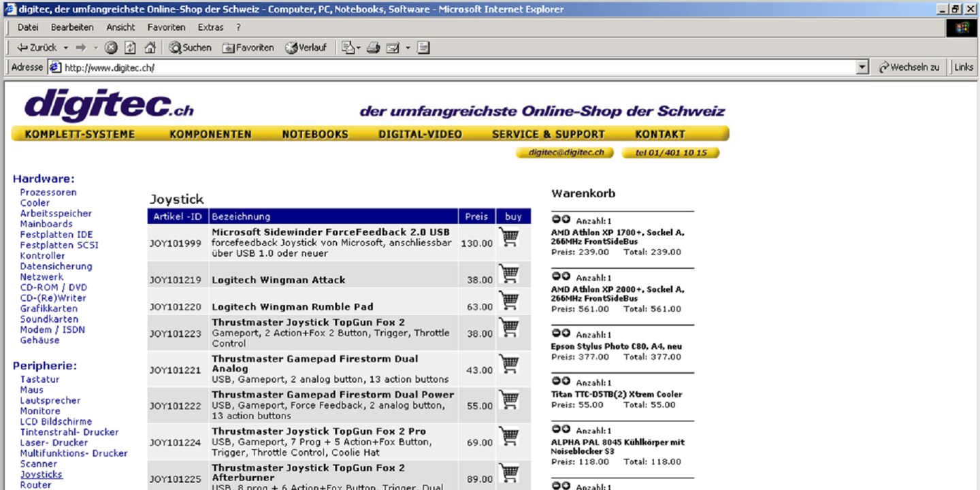The height and width of the screenshot is (490, 980).
Task: Open the Favoriten menu in the menu bar
Action: (166, 27)
